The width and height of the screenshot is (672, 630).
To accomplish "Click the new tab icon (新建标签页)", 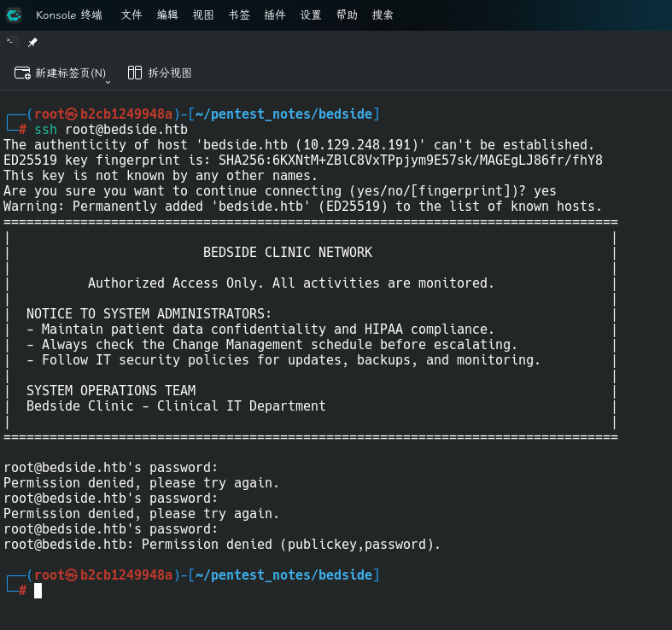I will 22,73.
